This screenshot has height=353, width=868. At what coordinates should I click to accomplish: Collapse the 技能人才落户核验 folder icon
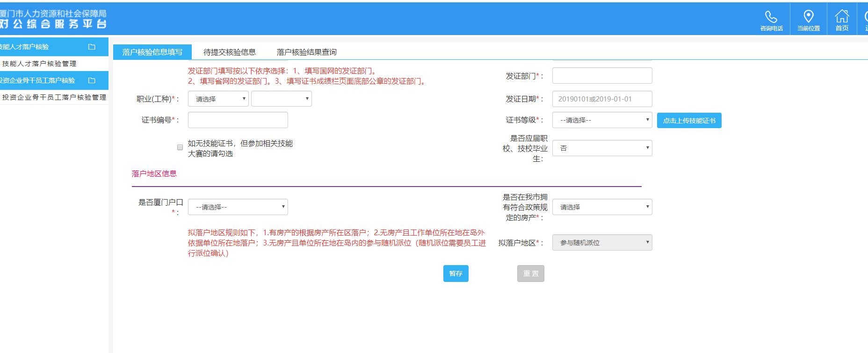click(x=92, y=47)
